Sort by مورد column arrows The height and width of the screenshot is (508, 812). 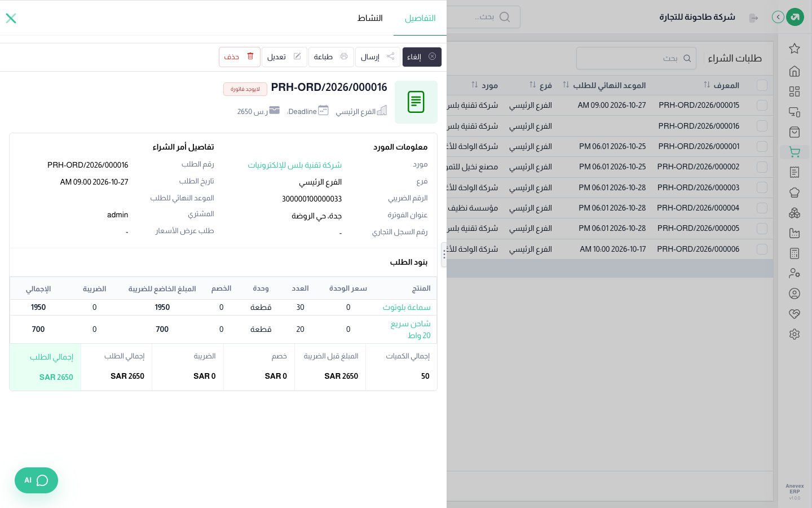pyautogui.click(x=475, y=85)
